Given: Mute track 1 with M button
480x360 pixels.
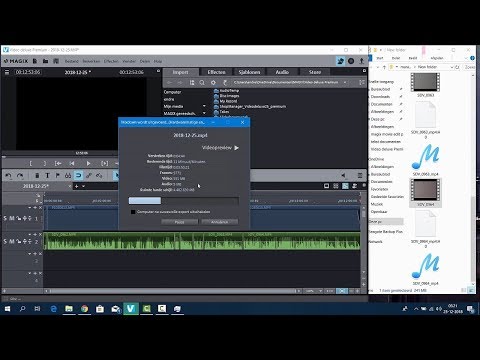Looking at the screenshot, I should [12, 218].
